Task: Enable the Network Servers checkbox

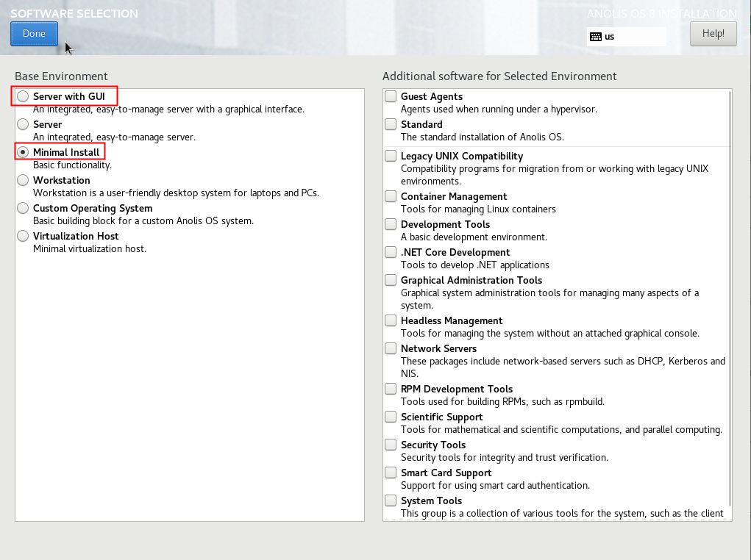Action: [391, 348]
